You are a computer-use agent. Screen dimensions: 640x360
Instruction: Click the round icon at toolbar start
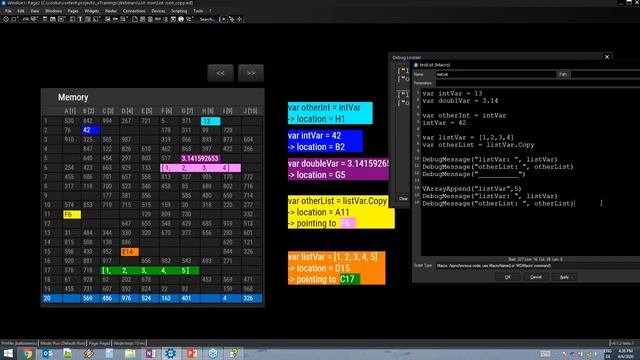coord(6,19)
